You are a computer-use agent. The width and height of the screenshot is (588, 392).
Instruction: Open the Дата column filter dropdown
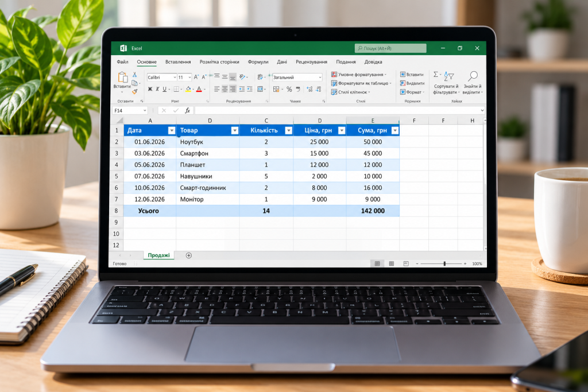click(172, 130)
